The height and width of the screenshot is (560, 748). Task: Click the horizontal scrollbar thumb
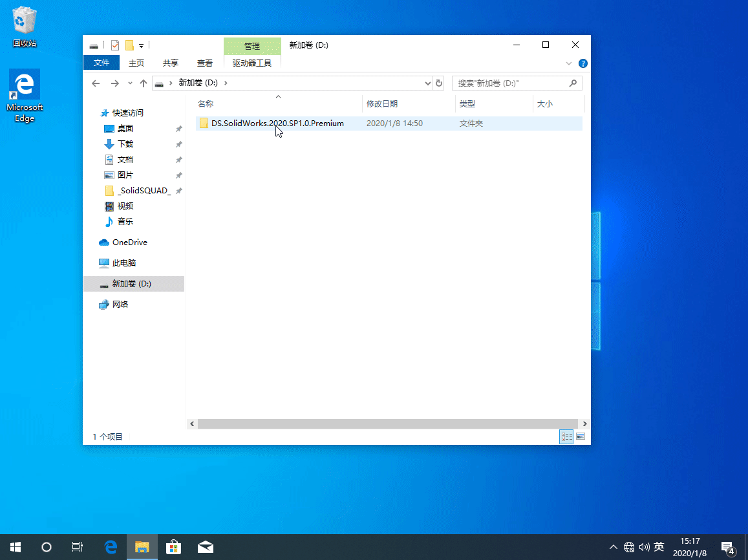click(x=388, y=424)
